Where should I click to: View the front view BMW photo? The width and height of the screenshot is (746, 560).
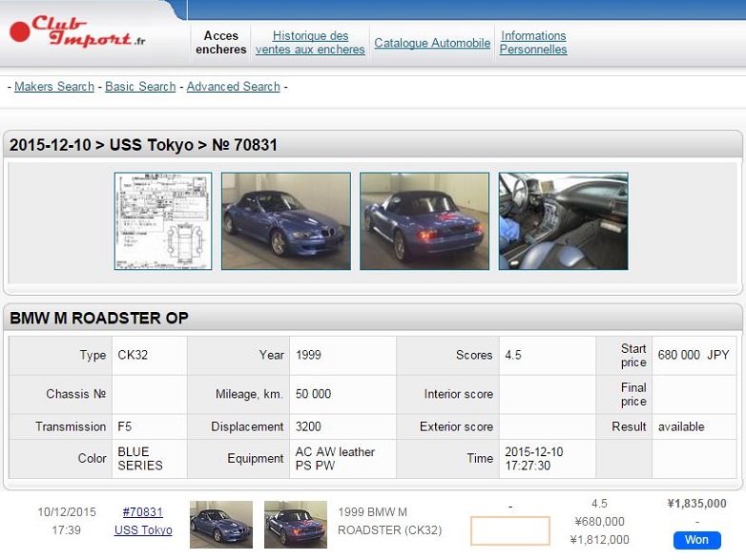coord(286,221)
